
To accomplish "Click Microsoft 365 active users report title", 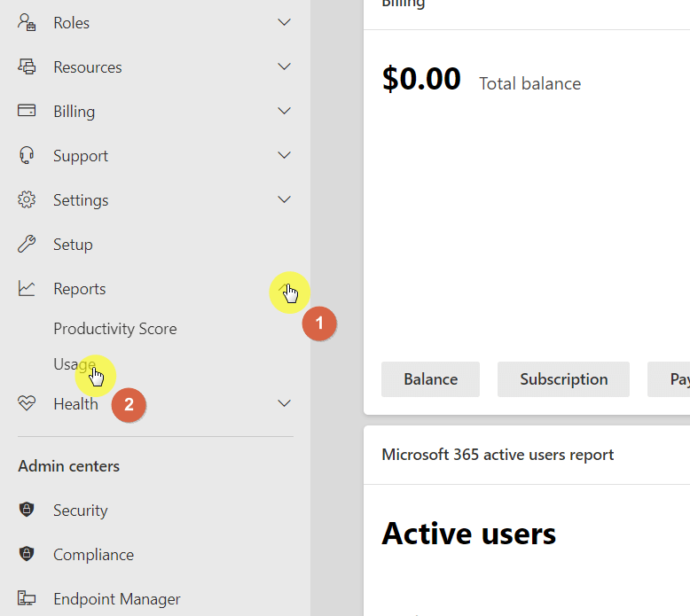I will pyautogui.click(x=498, y=455).
